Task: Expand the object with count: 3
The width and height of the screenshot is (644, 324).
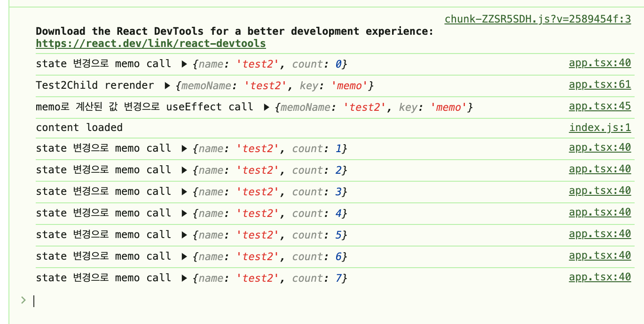Action: pyautogui.click(x=185, y=192)
